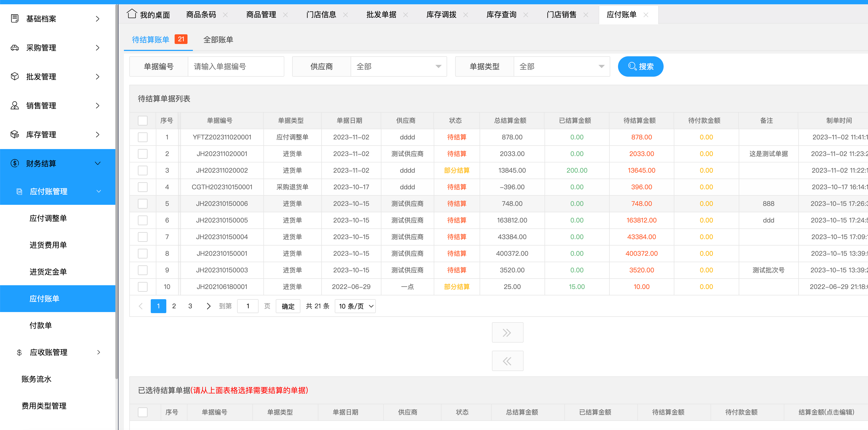Expand the 批发管理 menu
868x430 pixels.
(x=98, y=76)
